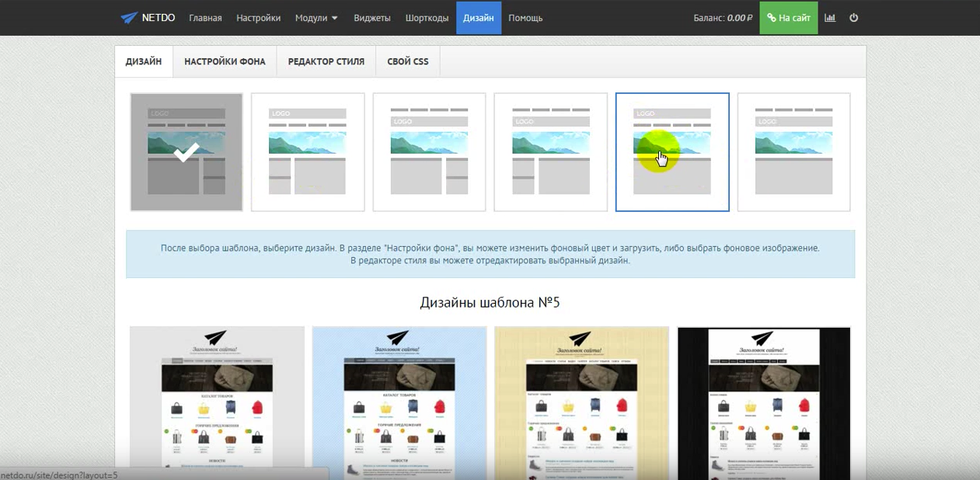
Task: Select the checked first layout template
Action: [187, 152]
